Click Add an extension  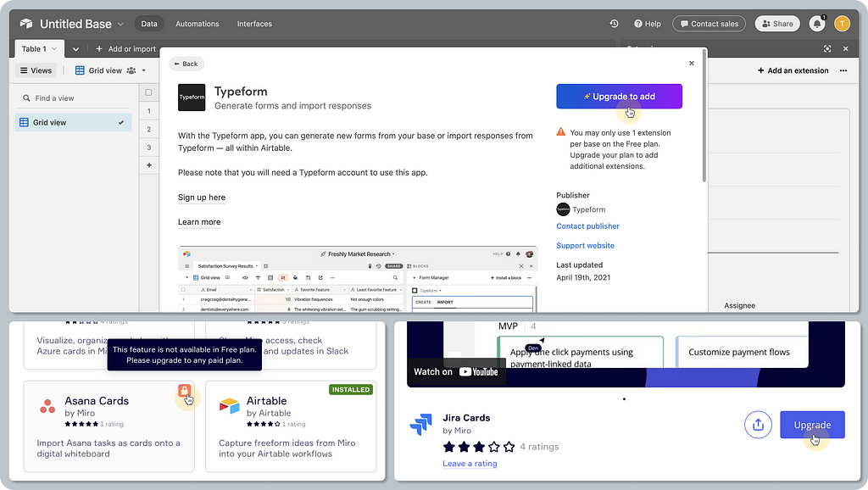point(793,70)
